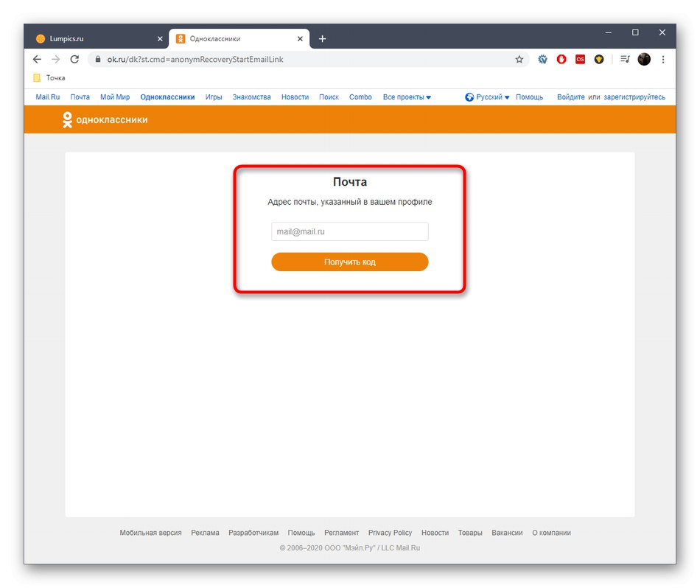The image size is (700, 588).
Task: Go back using the back arrow icon
Action: coord(37,59)
